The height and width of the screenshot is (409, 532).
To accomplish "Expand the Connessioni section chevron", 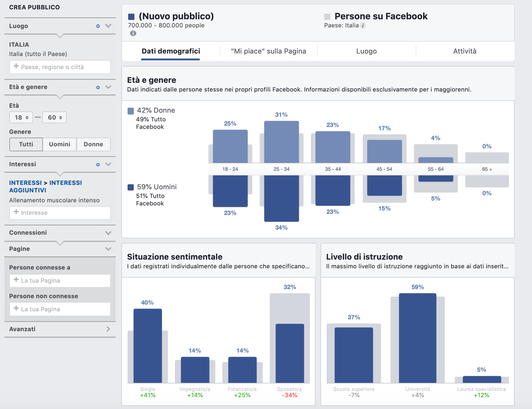I will pyautogui.click(x=108, y=233).
